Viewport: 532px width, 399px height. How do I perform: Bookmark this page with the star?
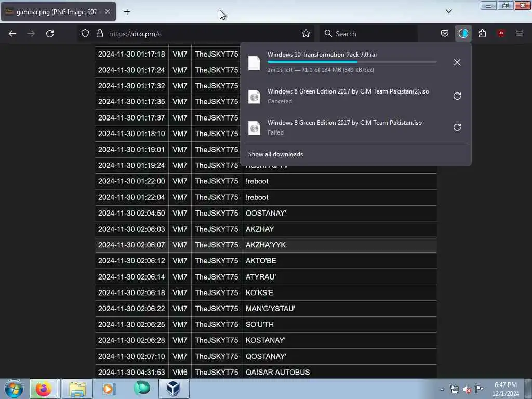pyautogui.click(x=305, y=33)
